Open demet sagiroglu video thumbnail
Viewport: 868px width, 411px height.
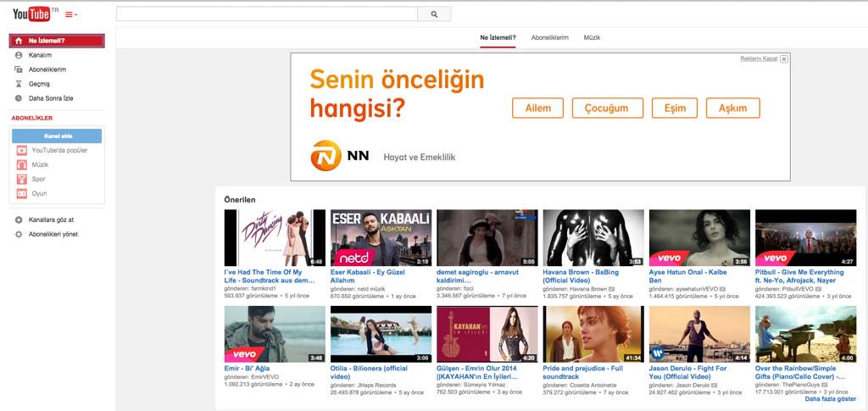coord(487,238)
